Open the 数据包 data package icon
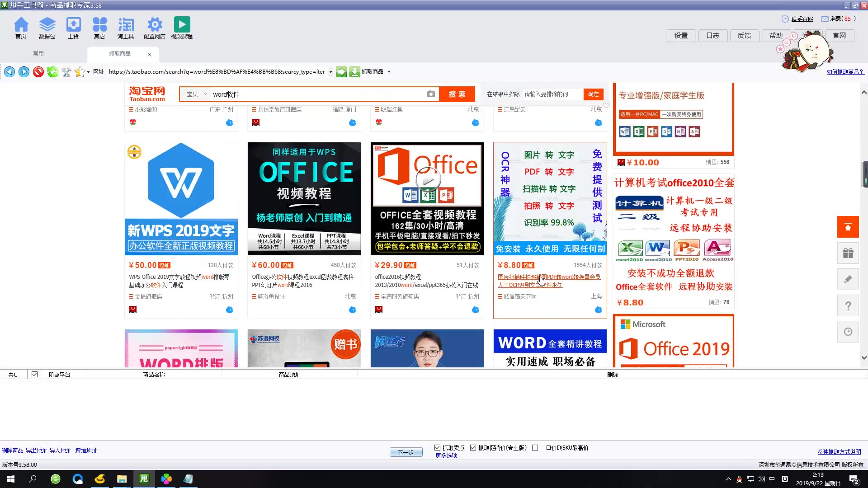 tap(47, 28)
